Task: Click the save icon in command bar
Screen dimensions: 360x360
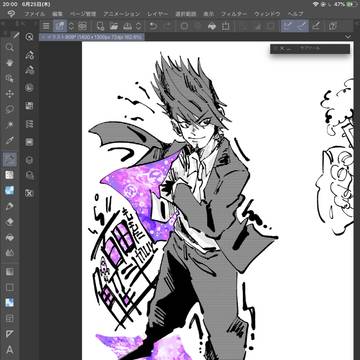Action: 128,26
